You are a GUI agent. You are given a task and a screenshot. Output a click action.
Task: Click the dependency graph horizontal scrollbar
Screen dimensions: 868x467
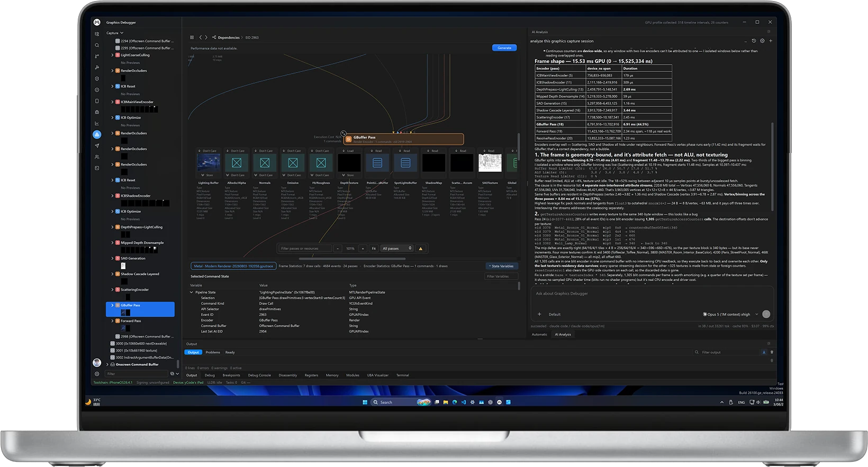pyautogui.click(x=352, y=259)
